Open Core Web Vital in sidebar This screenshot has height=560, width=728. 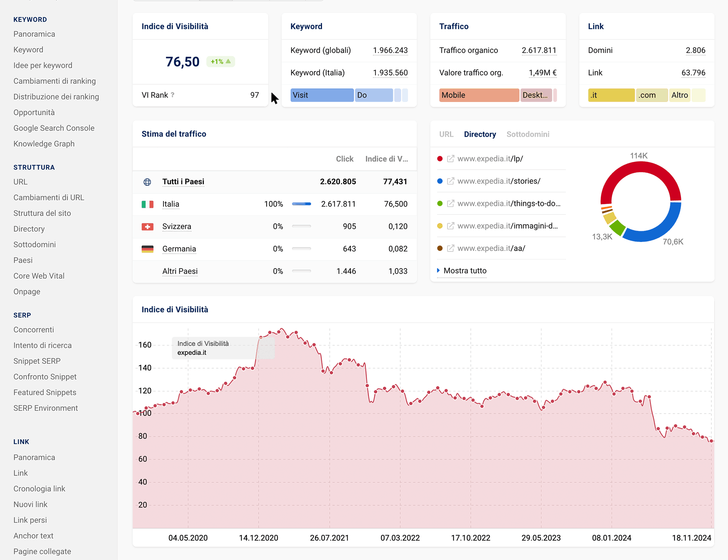tap(39, 276)
